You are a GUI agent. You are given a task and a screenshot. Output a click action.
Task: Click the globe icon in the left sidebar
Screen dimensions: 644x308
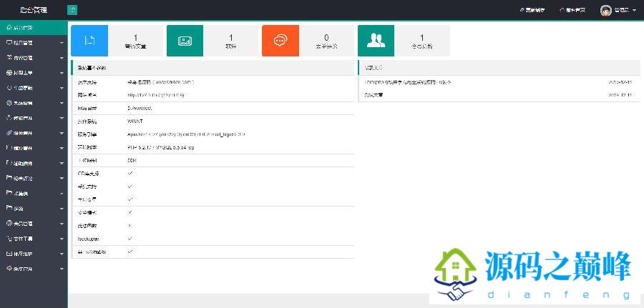(9, 73)
